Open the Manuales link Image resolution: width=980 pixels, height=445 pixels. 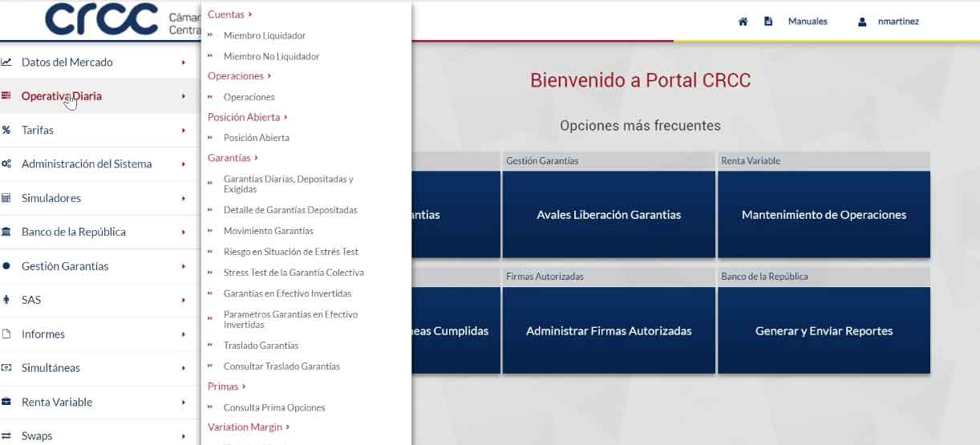coord(808,22)
